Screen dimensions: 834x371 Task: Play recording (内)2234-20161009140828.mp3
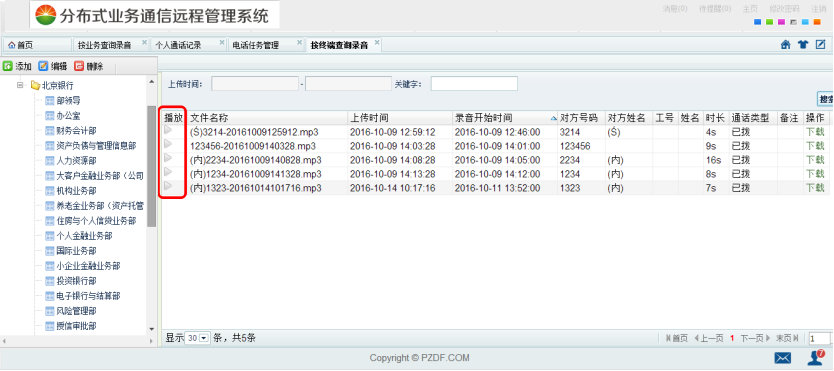168,157
